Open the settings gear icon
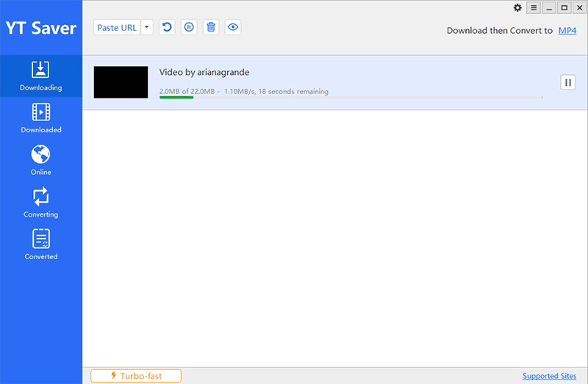This screenshot has width=588, height=384. (x=517, y=8)
